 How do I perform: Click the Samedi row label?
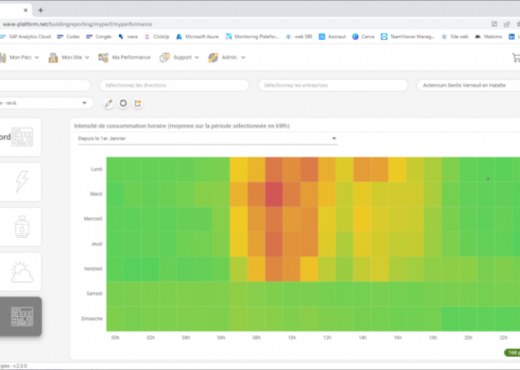pos(94,294)
